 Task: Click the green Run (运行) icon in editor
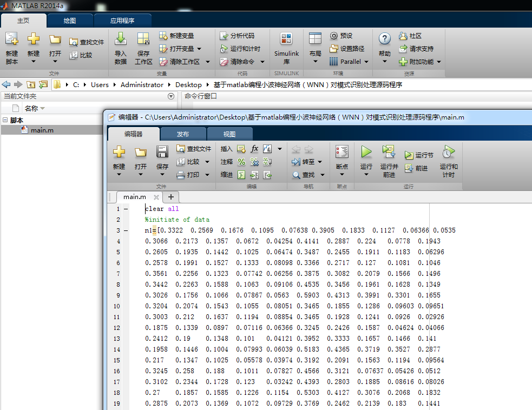point(366,152)
